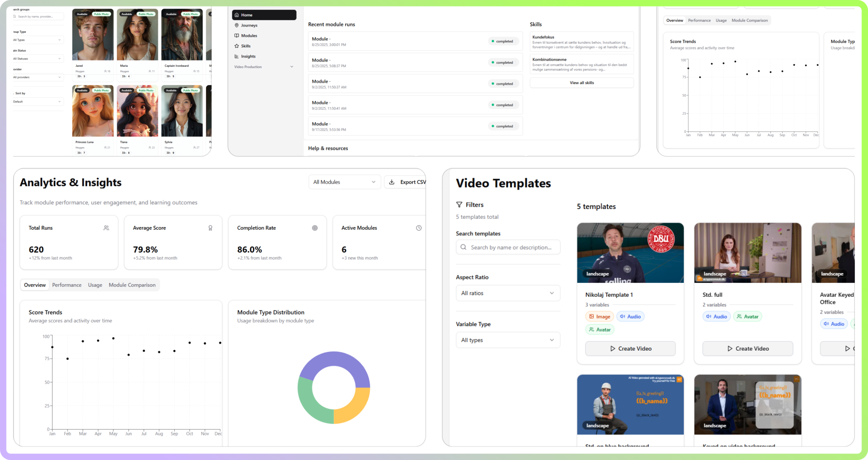Expand the Aspect Ratio All ratios dropdown
The width and height of the screenshot is (868, 460).
(x=508, y=293)
